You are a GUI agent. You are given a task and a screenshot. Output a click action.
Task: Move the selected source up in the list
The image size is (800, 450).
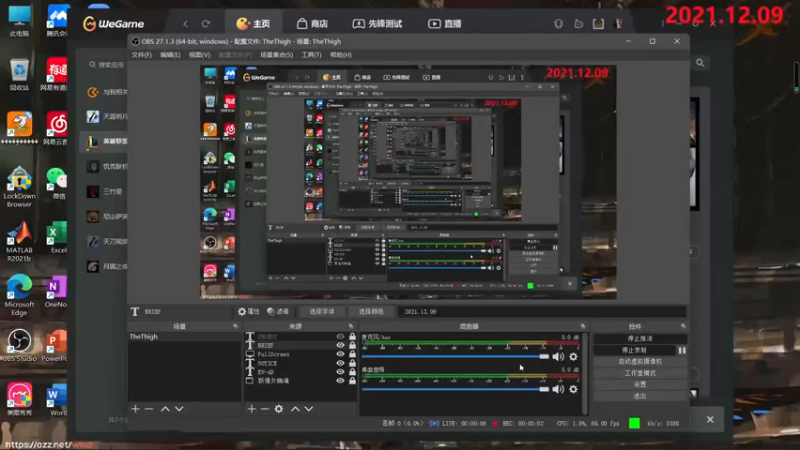[295, 409]
